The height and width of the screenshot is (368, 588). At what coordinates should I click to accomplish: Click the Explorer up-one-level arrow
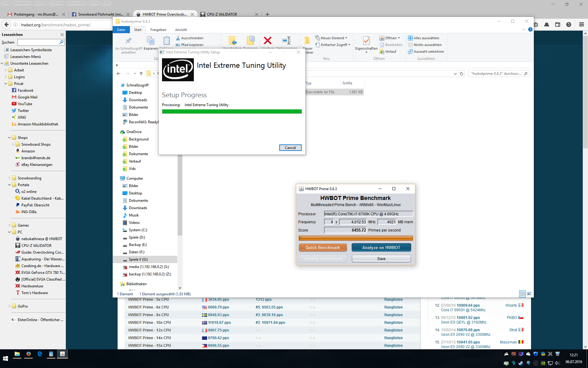(x=141, y=74)
